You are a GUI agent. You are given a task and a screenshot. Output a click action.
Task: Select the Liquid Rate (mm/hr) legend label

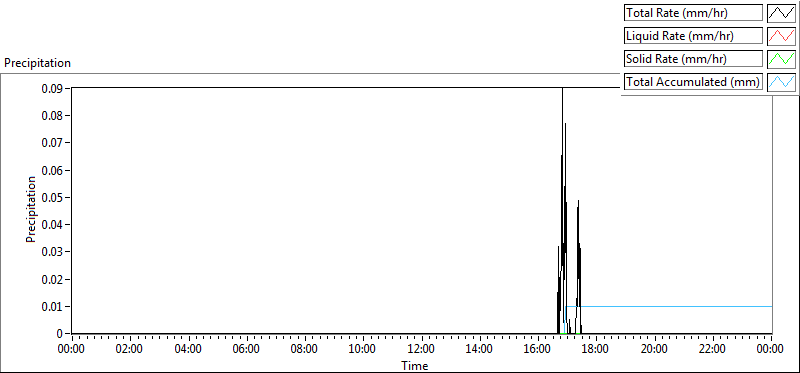pyautogui.click(x=693, y=36)
